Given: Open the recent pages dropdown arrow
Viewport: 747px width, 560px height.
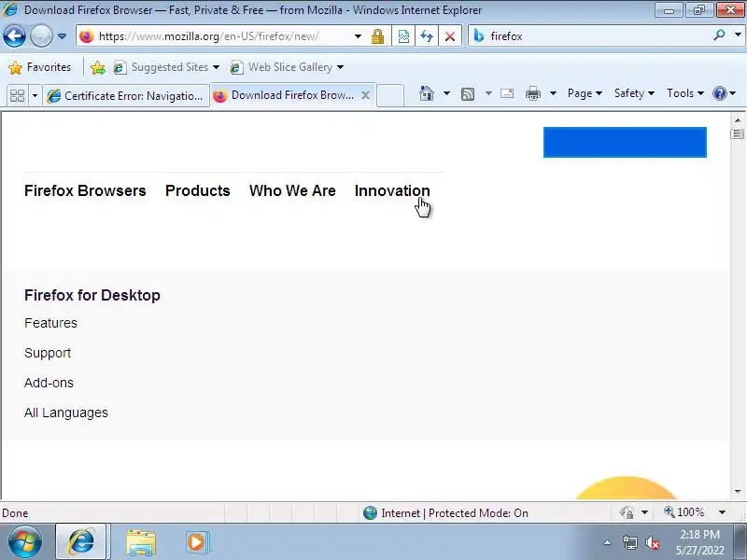Looking at the screenshot, I should 62,36.
